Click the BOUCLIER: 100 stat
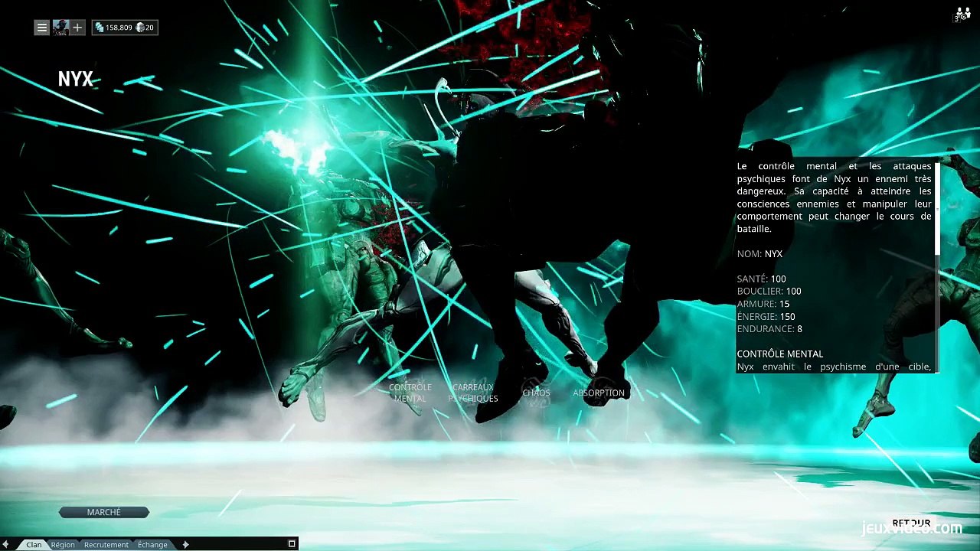The height and width of the screenshot is (551, 980). tap(769, 291)
